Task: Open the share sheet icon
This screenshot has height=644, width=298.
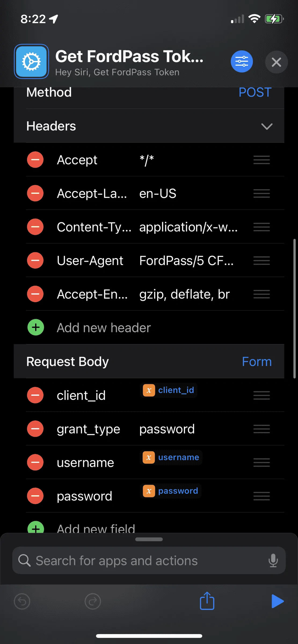Action: click(x=207, y=601)
